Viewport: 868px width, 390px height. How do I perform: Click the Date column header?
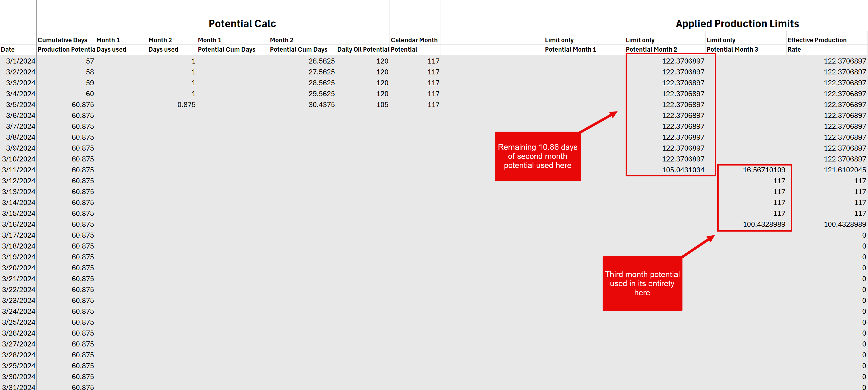click(x=8, y=49)
